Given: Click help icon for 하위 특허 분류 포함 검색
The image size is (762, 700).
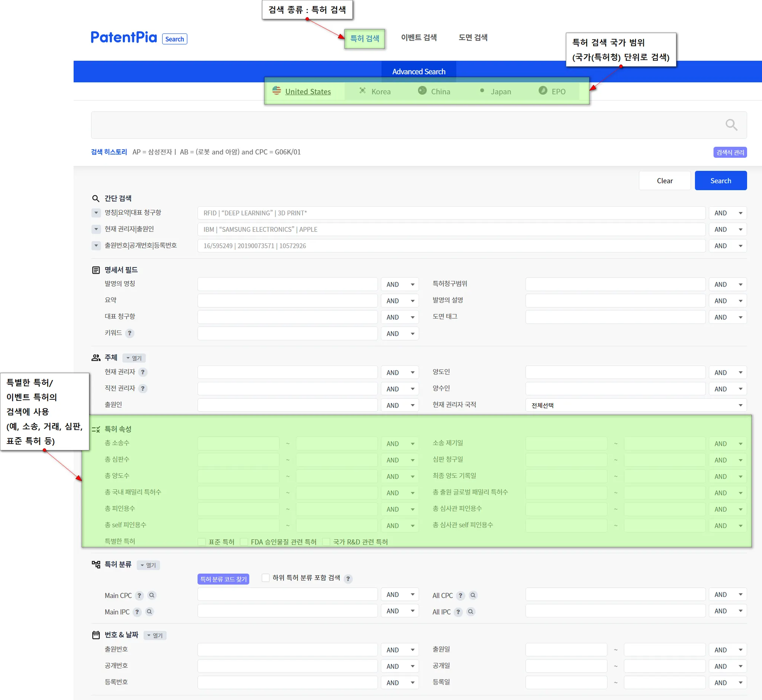Looking at the screenshot, I should (x=348, y=579).
